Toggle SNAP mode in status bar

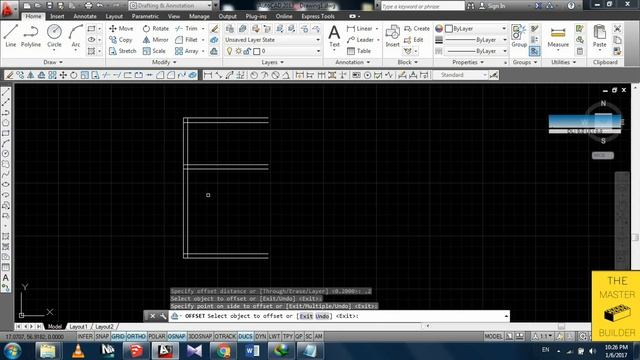pyautogui.click(x=102, y=336)
